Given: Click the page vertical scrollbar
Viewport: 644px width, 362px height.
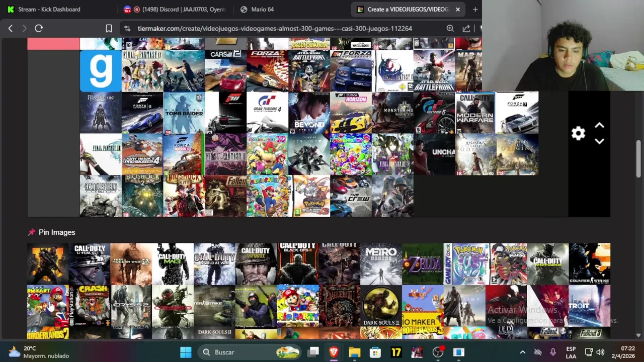Looking at the screenshot, I should click(x=638, y=158).
